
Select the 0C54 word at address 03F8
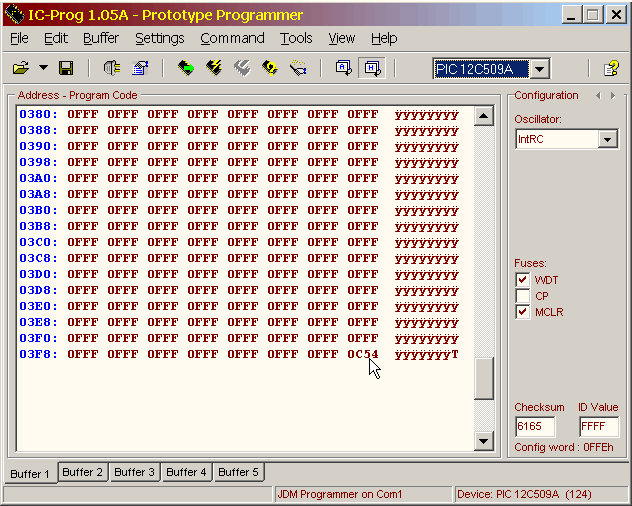(363, 354)
